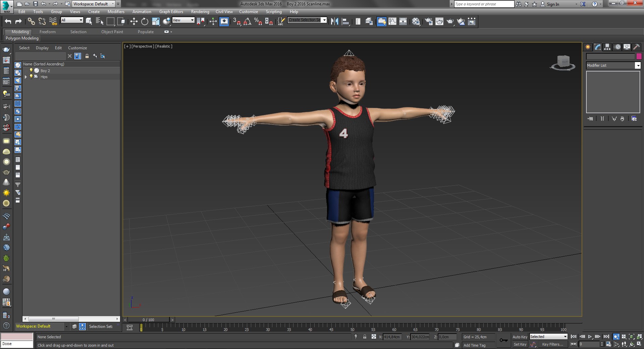
Task: Open Sign In dropdown arrow
Action: pos(576,4)
